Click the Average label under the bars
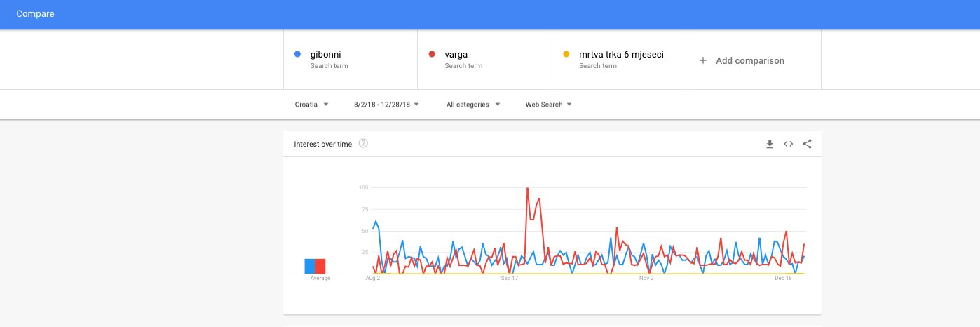 320,279
